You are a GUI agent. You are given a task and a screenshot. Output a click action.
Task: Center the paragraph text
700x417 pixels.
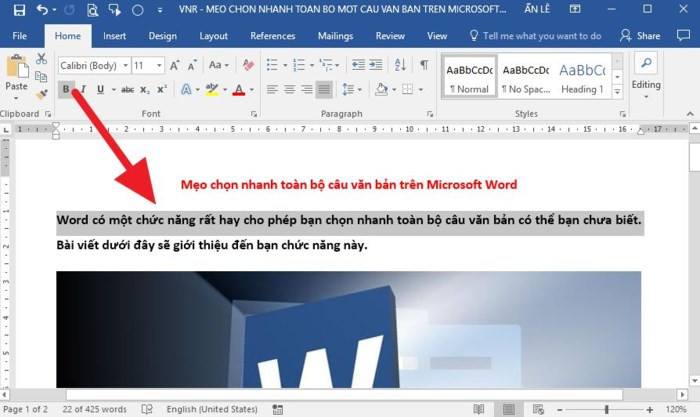(290, 90)
